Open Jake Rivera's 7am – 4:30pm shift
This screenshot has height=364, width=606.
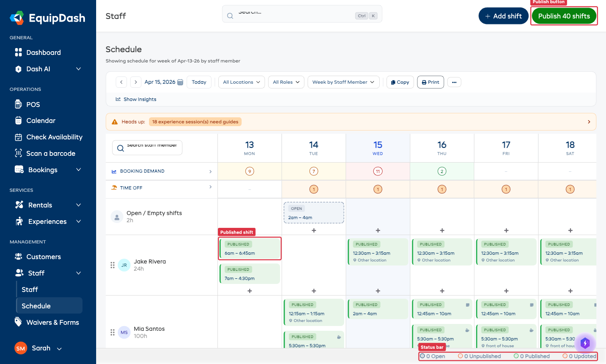point(250,274)
